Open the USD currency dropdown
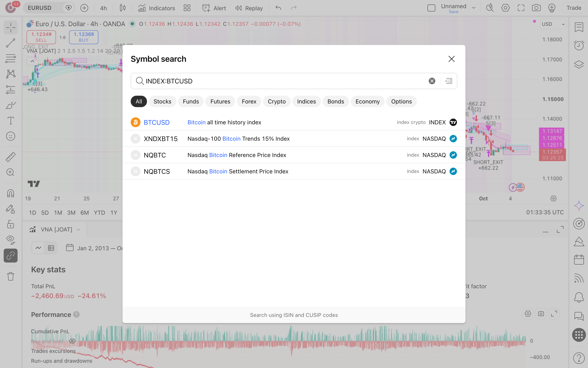 (x=553, y=24)
